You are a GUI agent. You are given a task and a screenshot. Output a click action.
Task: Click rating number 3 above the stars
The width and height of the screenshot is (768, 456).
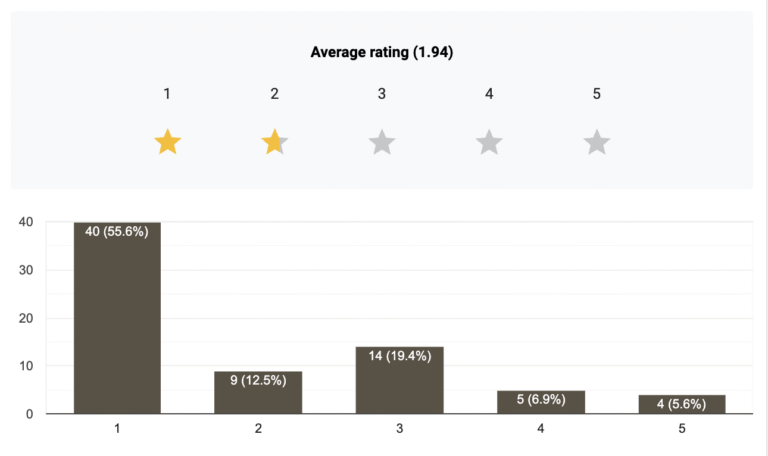click(x=382, y=94)
